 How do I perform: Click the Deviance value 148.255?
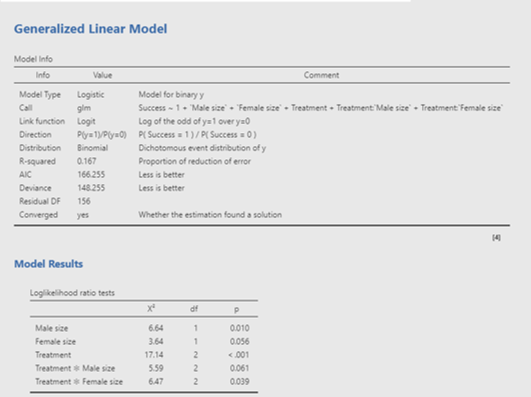pos(91,188)
